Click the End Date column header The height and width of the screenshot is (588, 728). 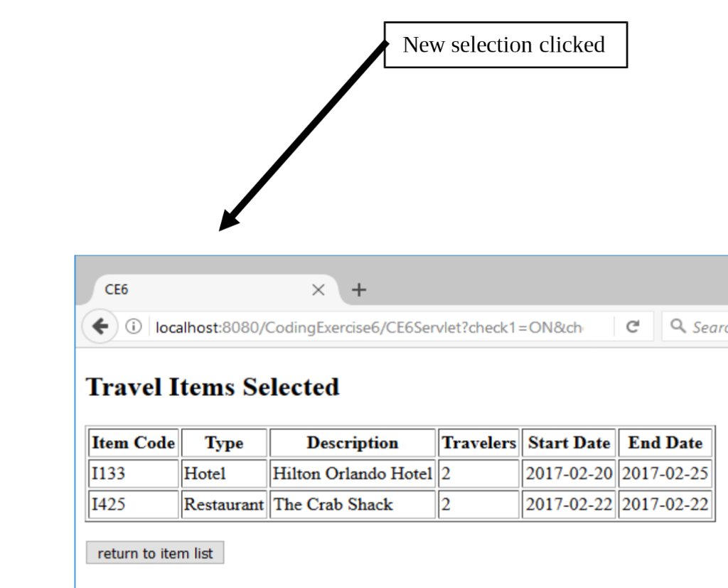pos(665,443)
